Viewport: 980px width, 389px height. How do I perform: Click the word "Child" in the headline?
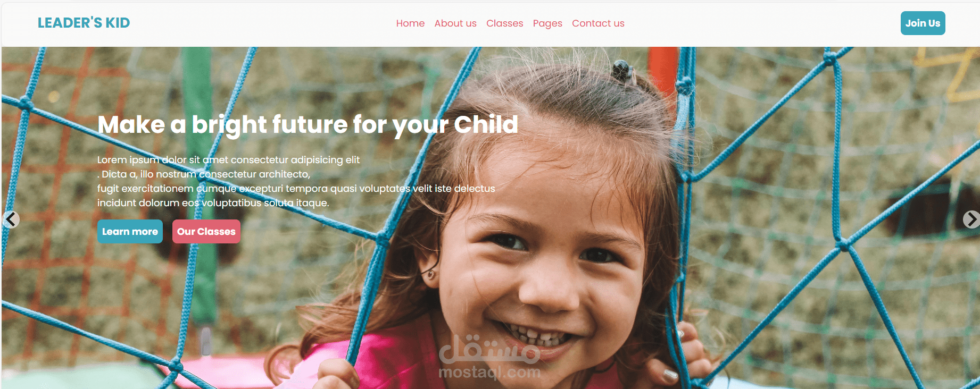click(x=486, y=124)
